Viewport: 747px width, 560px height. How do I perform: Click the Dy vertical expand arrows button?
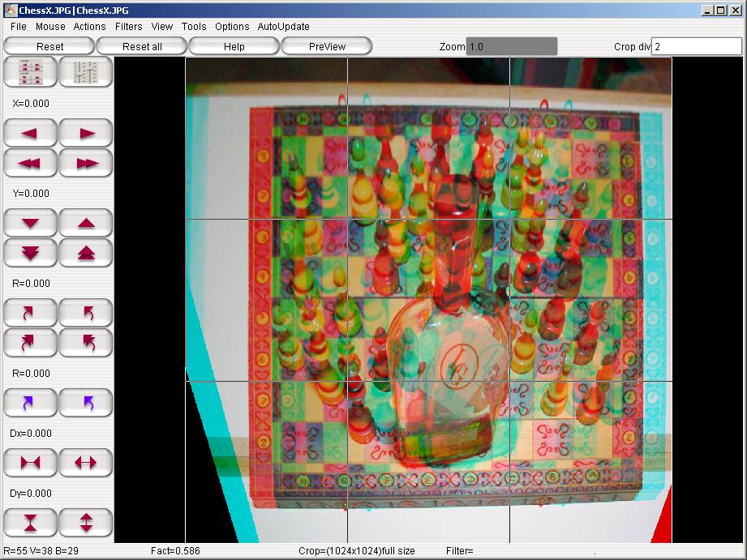pos(86,523)
